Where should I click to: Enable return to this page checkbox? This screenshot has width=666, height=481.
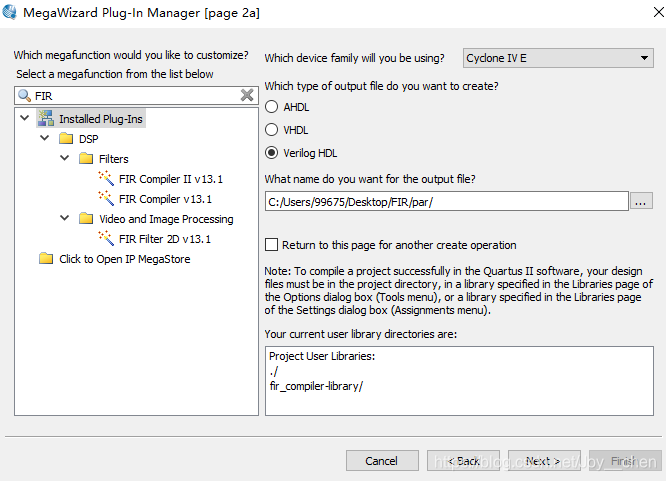tap(271, 245)
